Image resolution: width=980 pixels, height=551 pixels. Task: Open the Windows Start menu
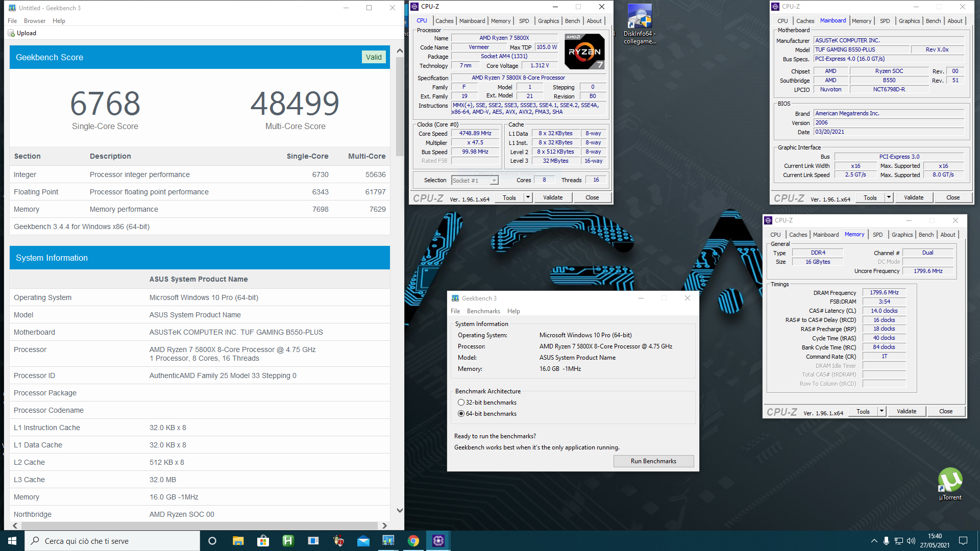(12, 541)
